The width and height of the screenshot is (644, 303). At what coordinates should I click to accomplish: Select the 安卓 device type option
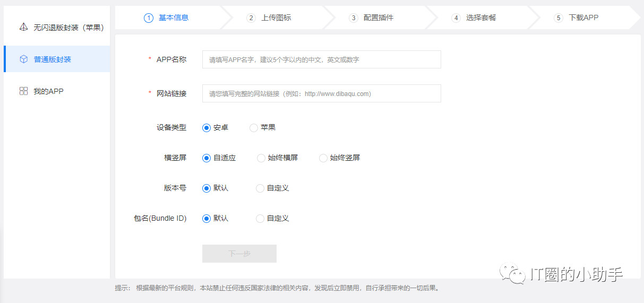pos(207,128)
